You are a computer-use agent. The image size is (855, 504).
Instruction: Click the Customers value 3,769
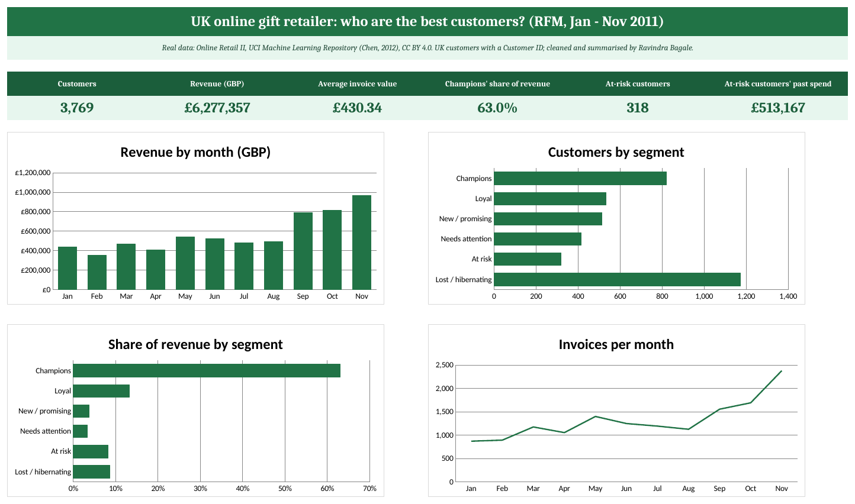coord(77,108)
